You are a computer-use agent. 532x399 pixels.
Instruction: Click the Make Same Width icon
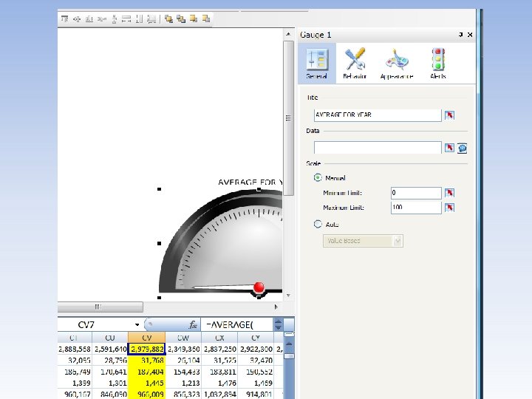pyautogui.click(x=126, y=19)
